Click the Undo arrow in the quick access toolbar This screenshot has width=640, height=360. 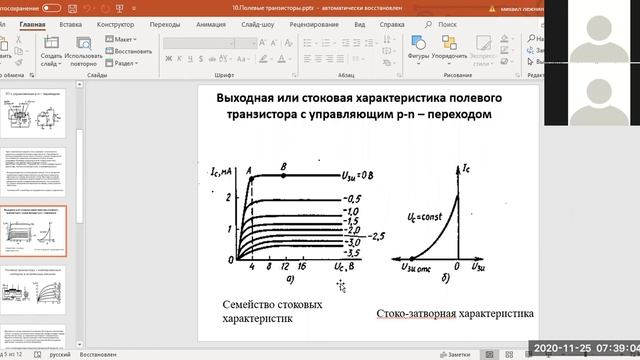click(x=87, y=9)
